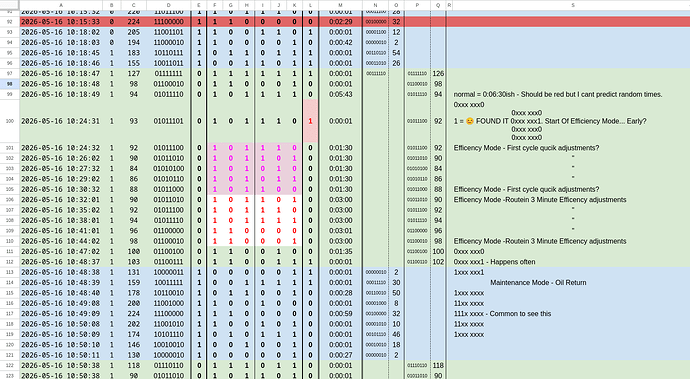This screenshot has width=690, height=379.
Task: Select value 102 in column Q
Action: (438, 262)
